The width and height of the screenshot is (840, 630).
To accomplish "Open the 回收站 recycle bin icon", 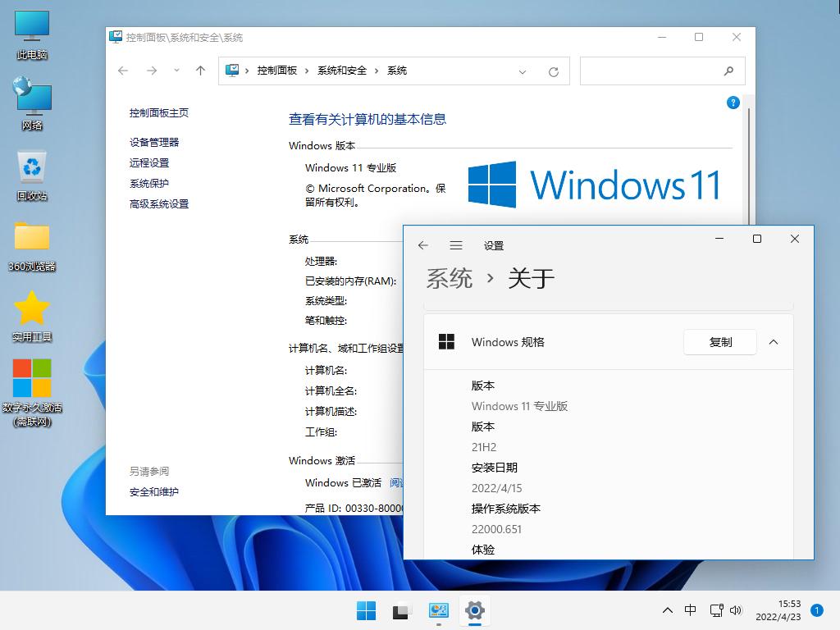I will (32, 176).
